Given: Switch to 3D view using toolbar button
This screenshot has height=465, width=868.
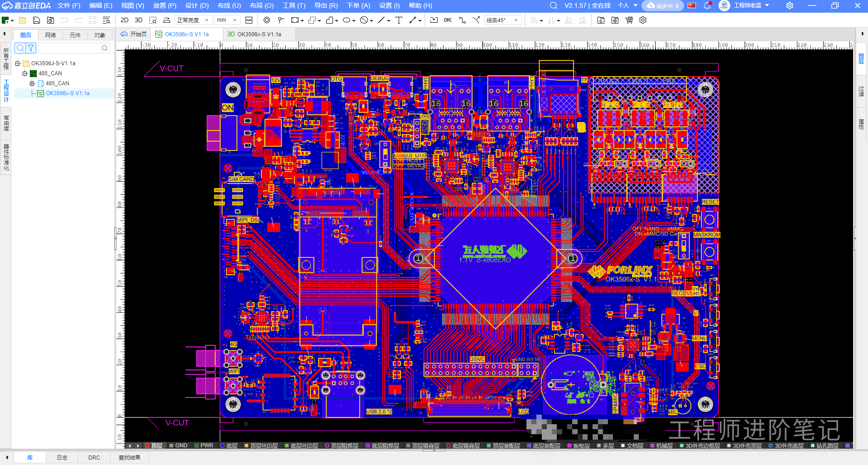Looking at the screenshot, I should click(x=139, y=20).
